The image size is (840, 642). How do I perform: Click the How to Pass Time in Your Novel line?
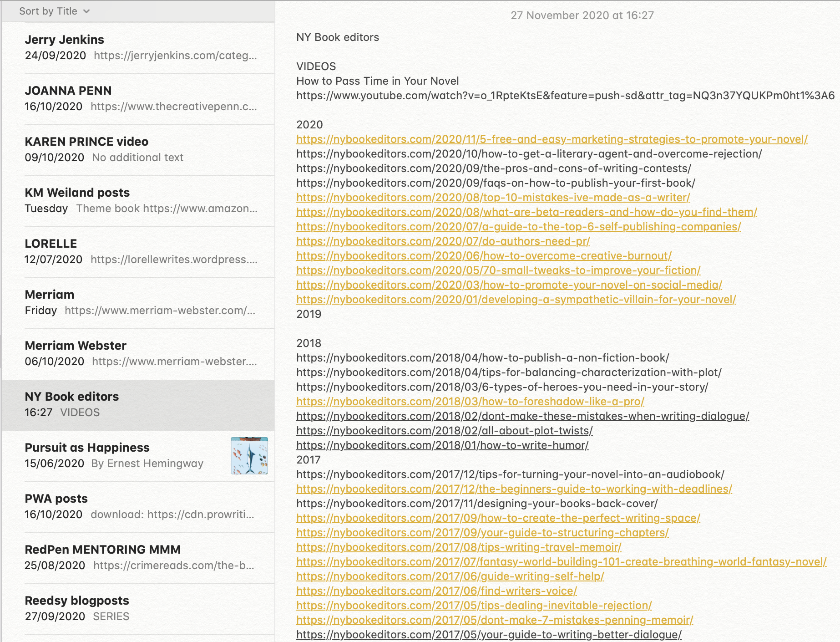[x=378, y=81]
